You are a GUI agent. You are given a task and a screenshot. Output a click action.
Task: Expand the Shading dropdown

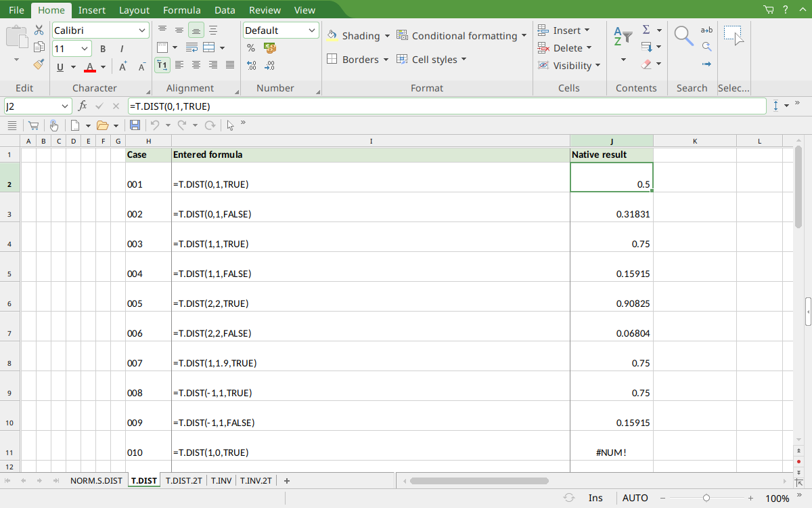(x=387, y=36)
